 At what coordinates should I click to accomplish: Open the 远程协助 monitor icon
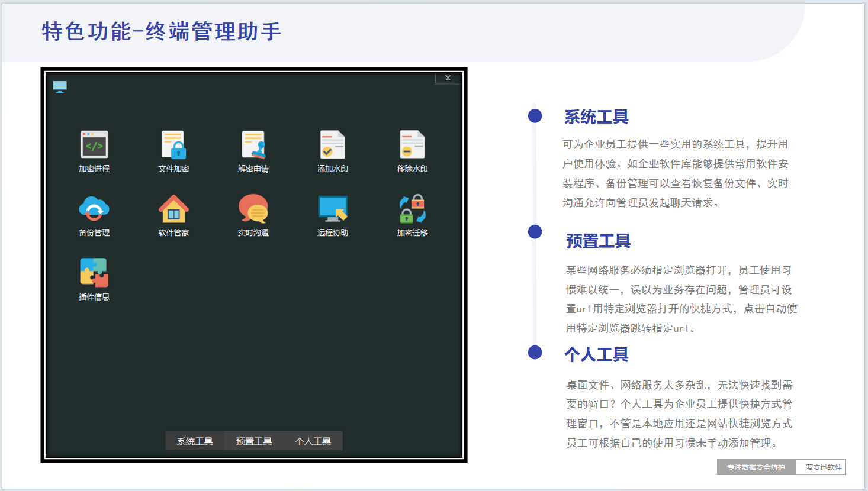pos(333,209)
